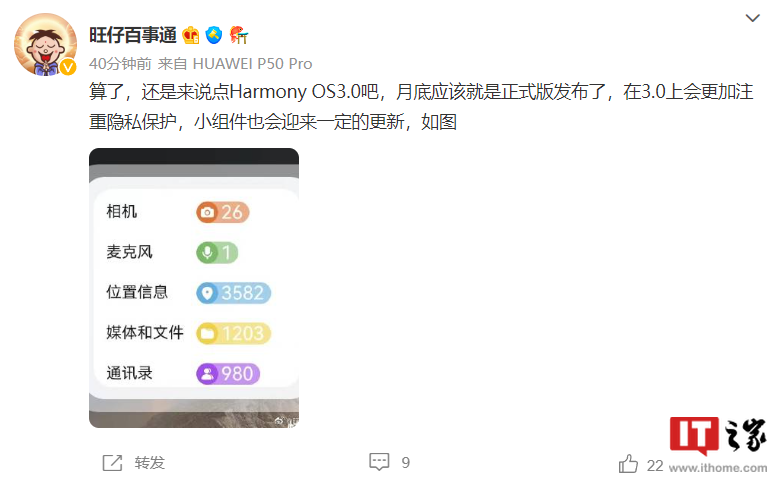Click the purple contacts badge 980
779x484 pixels.
coord(228,374)
